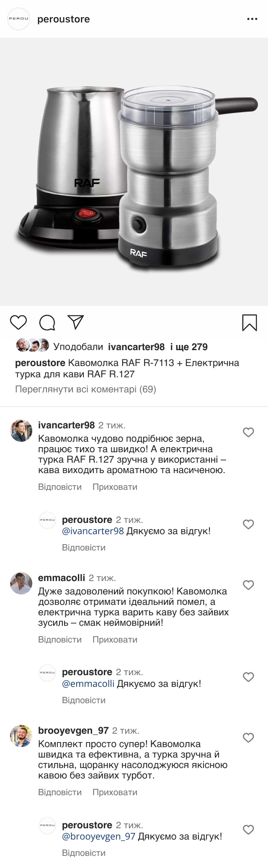Like peroustore's reply to brooyevgen_97
Screen dimensions: 268x868
coord(248,830)
